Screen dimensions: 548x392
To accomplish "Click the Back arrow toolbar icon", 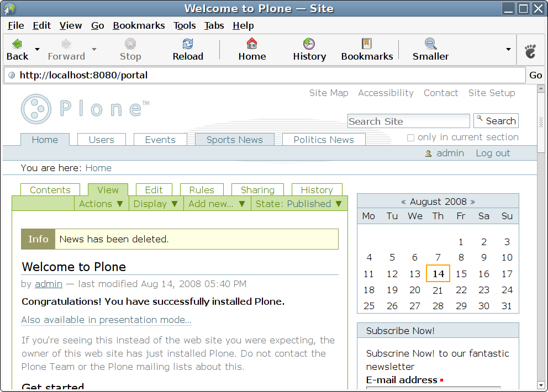I will (x=17, y=44).
